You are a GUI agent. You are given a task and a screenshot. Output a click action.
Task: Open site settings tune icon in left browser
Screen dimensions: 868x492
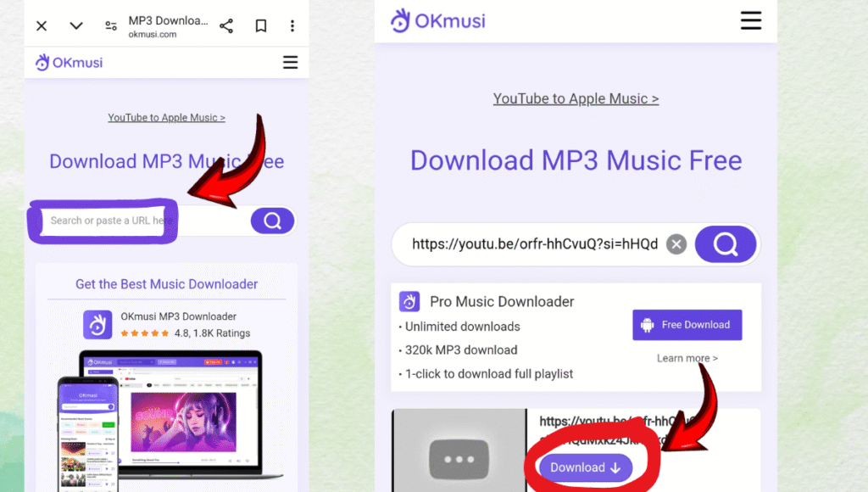(x=111, y=26)
